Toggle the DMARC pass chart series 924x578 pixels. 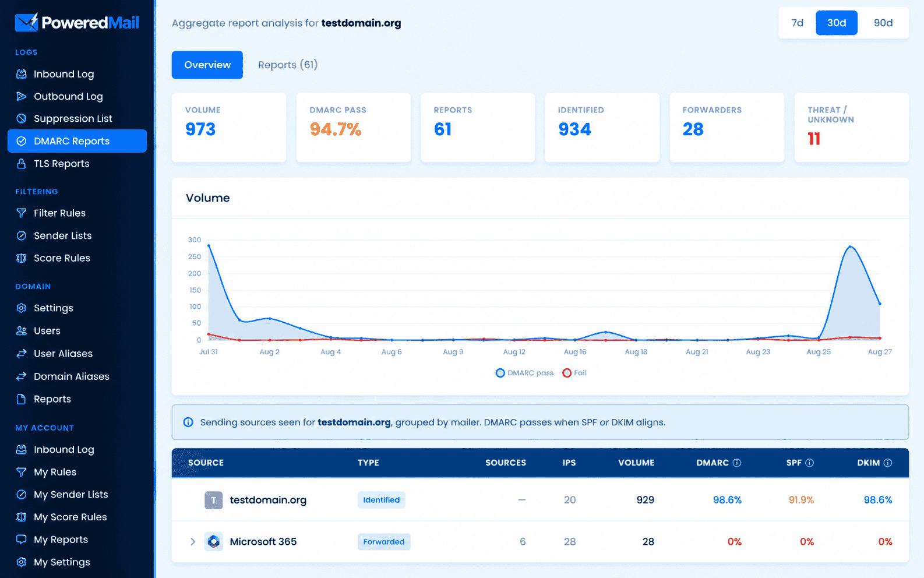(524, 373)
